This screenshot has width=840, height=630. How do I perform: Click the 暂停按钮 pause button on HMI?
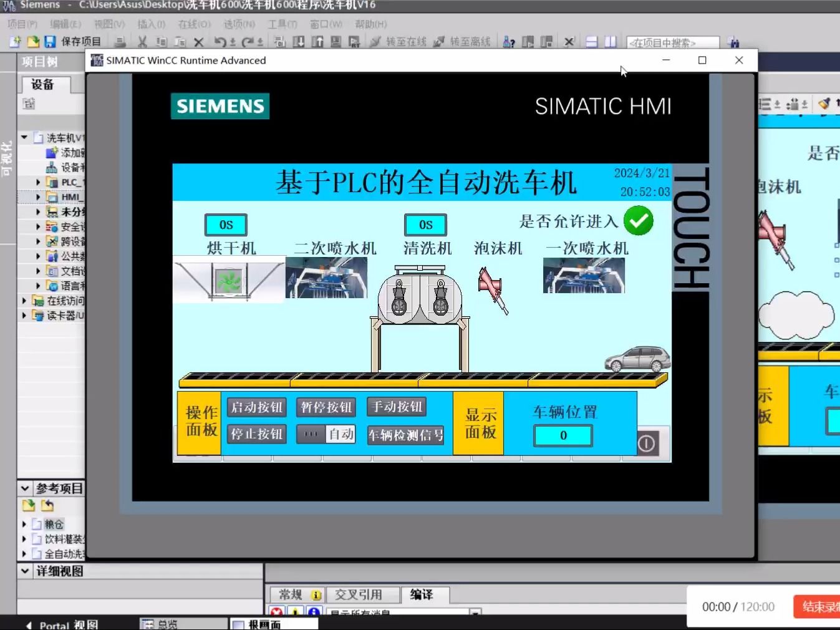326,407
